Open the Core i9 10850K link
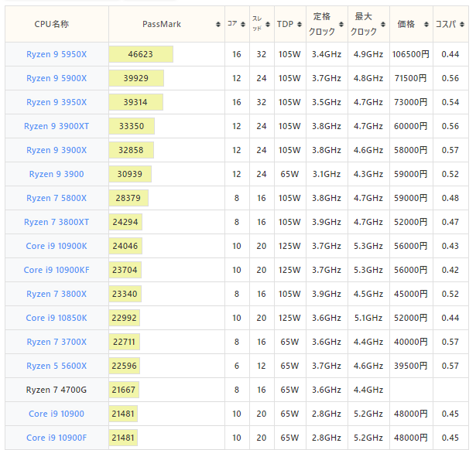The width and height of the screenshot is (476, 450). click(x=57, y=318)
